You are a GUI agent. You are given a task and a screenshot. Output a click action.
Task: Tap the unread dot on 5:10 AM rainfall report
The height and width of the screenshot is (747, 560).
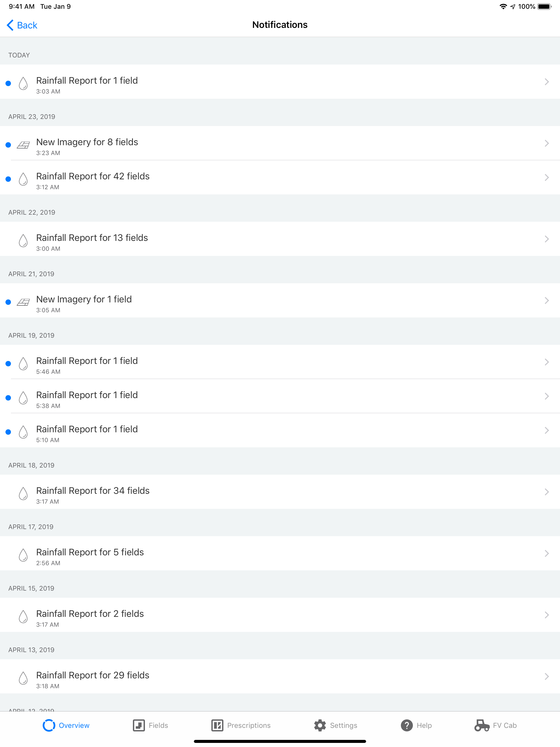click(8, 432)
